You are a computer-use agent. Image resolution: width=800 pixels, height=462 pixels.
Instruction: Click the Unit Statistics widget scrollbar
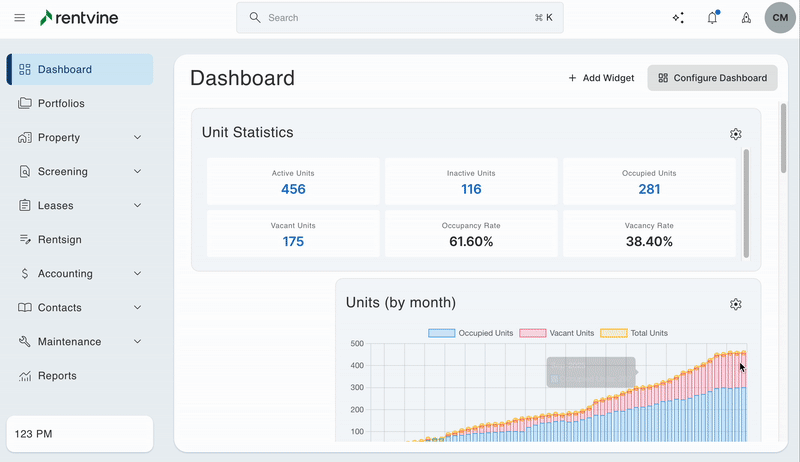746,204
